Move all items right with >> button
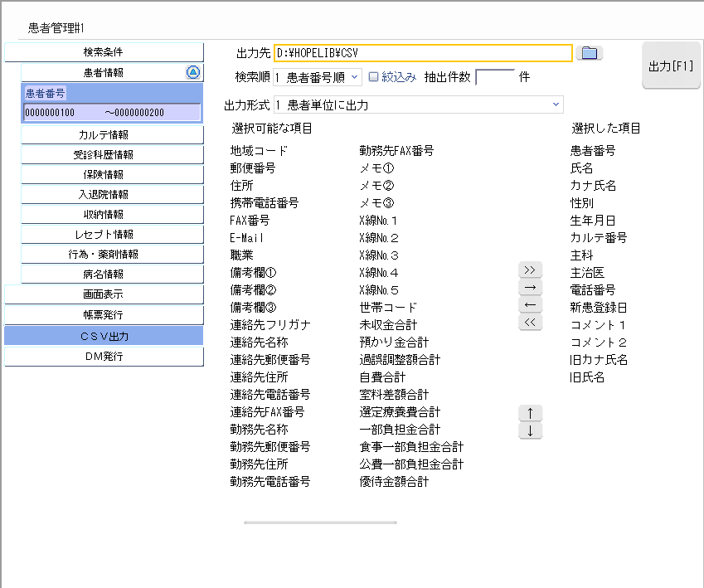This screenshot has width=704, height=588. [530, 270]
